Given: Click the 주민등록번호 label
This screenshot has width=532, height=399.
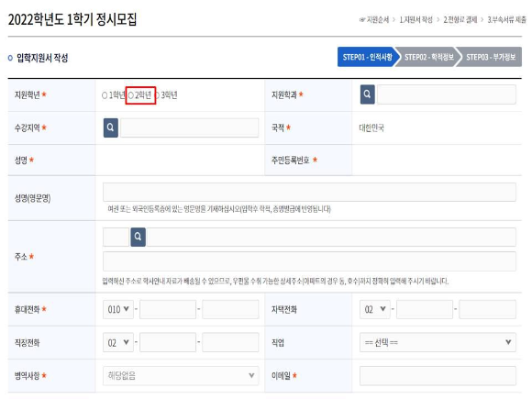Looking at the screenshot, I should click(291, 160).
